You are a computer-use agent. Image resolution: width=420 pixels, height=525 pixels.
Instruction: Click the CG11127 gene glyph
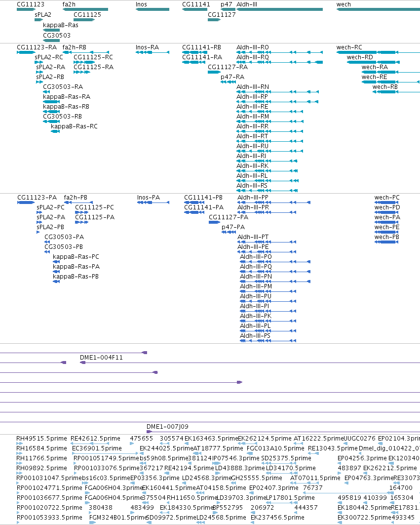click(x=214, y=20)
